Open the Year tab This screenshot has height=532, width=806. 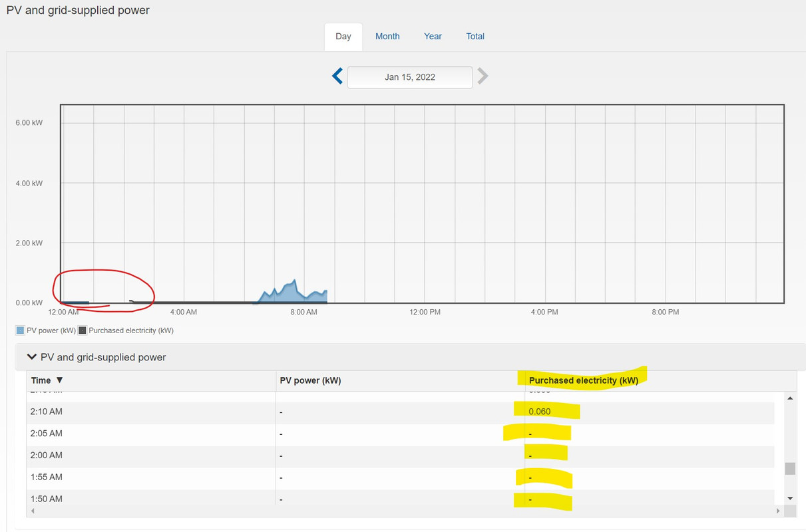coord(433,37)
